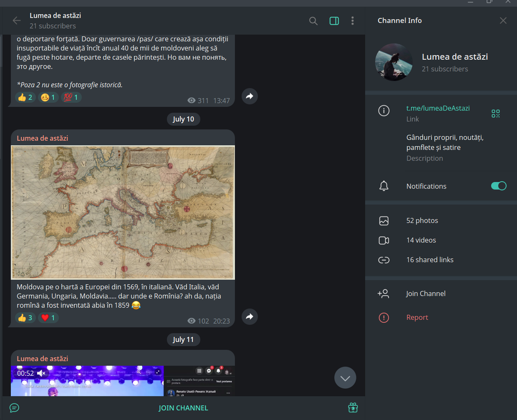
Task: Click channel name in info panel
Action: [x=455, y=57]
